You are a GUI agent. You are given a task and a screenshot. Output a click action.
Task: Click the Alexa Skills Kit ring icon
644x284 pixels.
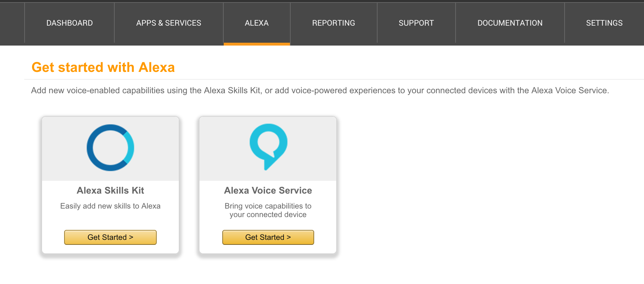110,148
